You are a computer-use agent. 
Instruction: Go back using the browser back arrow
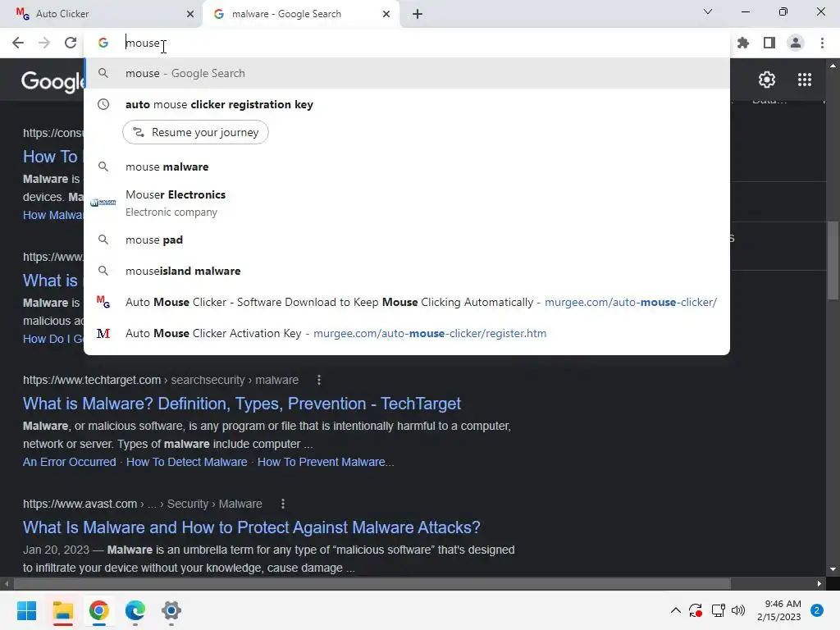pos(18,43)
